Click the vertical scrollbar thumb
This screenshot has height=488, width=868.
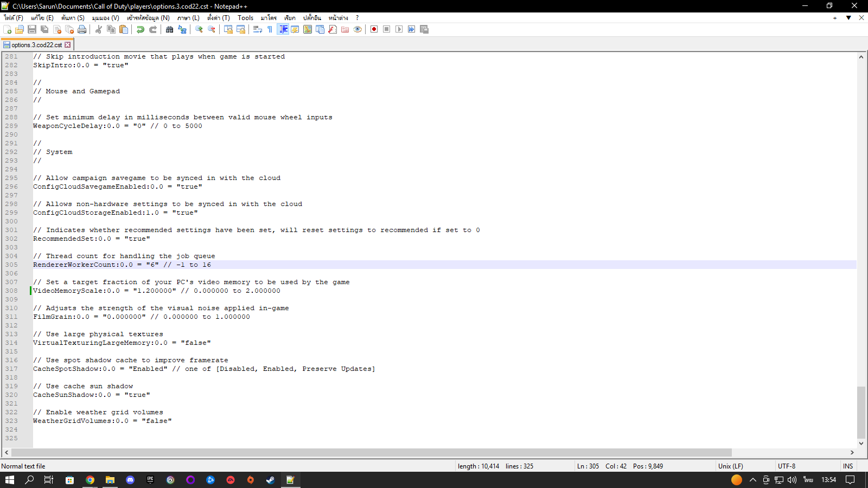pos(861,413)
